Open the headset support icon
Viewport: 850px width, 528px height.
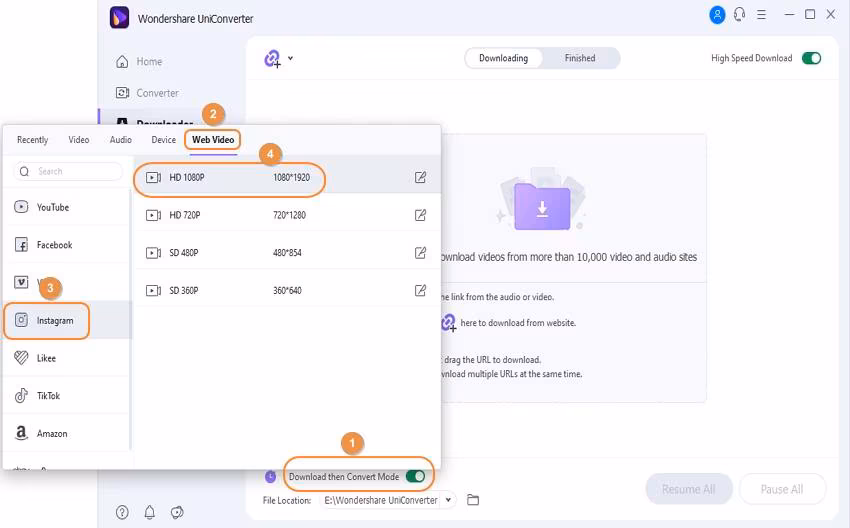pyautogui.click(x=739, y=15)
